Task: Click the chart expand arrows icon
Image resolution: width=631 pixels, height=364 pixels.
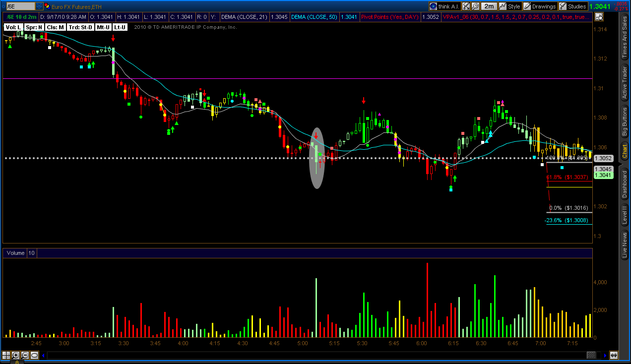Action: tap(466, 6)
